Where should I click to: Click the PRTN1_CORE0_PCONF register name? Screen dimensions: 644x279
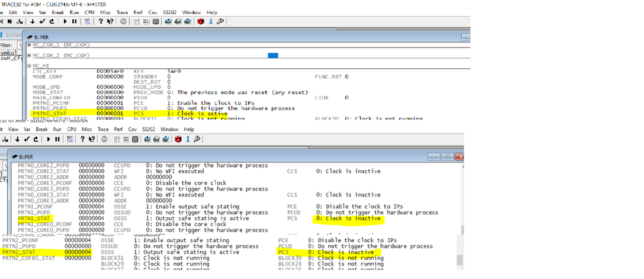coord(44,224)
